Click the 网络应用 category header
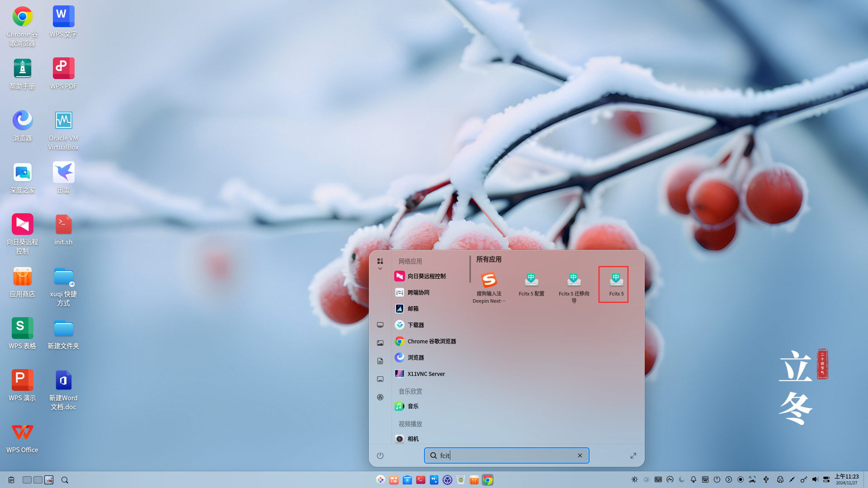The image size is (868, 488). pos(410,261)
